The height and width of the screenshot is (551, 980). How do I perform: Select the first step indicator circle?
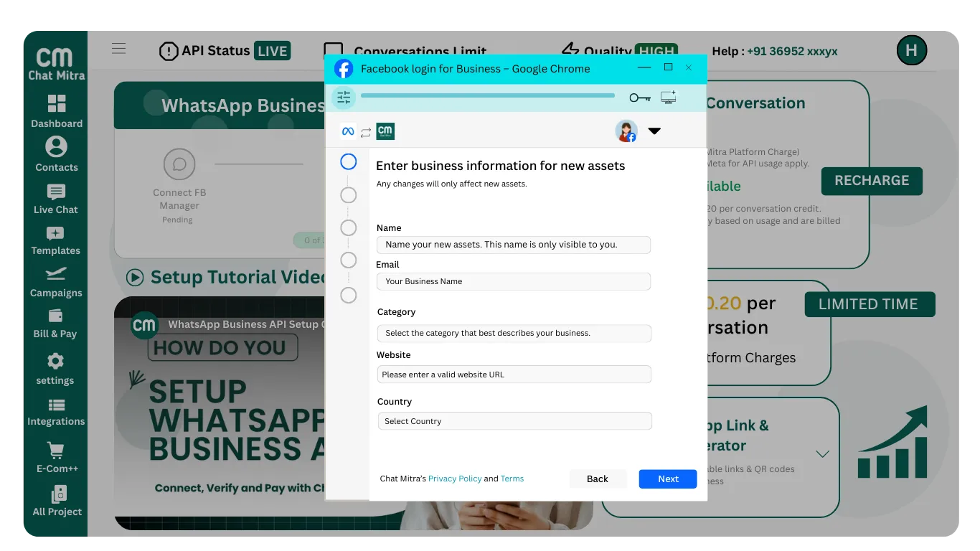point(348,161)
